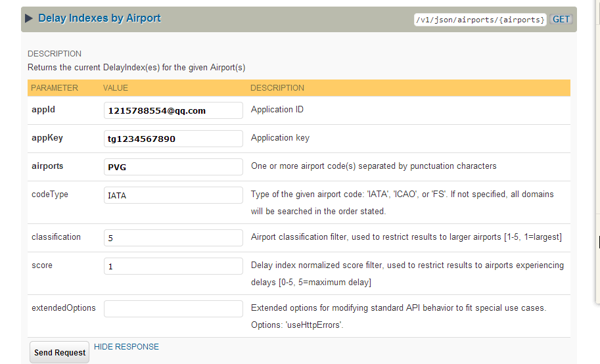The width and height of the screenshot is (600, 364).
Task: Click the VALUE column header
Action: point(116,88)
